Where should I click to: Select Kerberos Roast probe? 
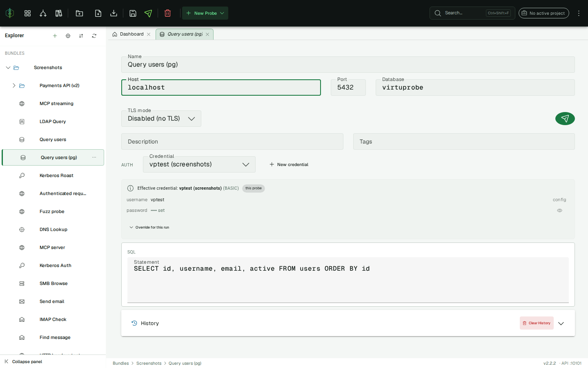53,175
